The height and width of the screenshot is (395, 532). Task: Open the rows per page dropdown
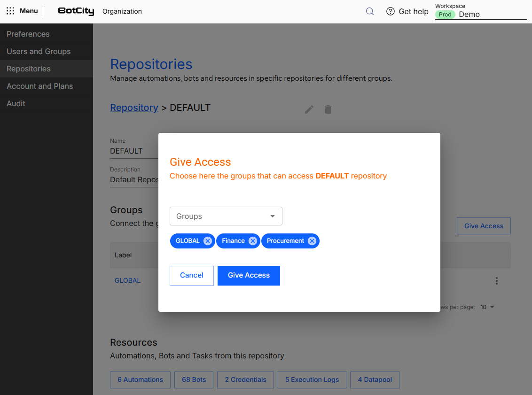point(487,307)
